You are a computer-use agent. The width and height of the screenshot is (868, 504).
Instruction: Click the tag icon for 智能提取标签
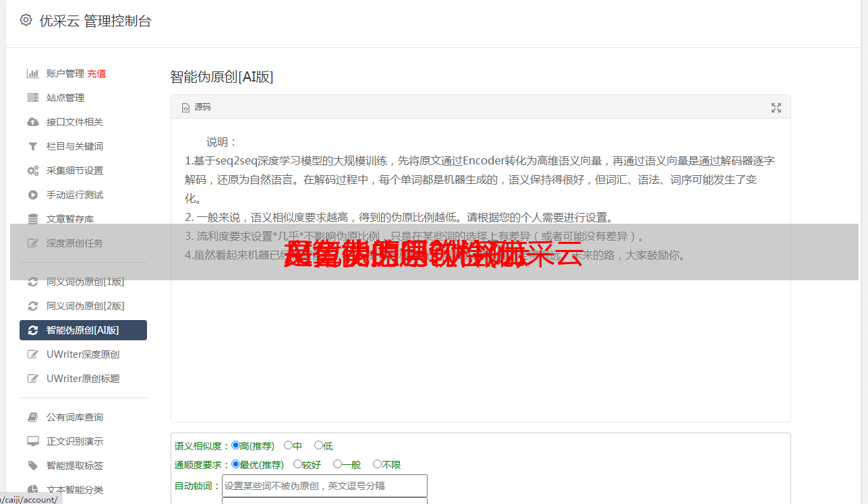[32, 466]
